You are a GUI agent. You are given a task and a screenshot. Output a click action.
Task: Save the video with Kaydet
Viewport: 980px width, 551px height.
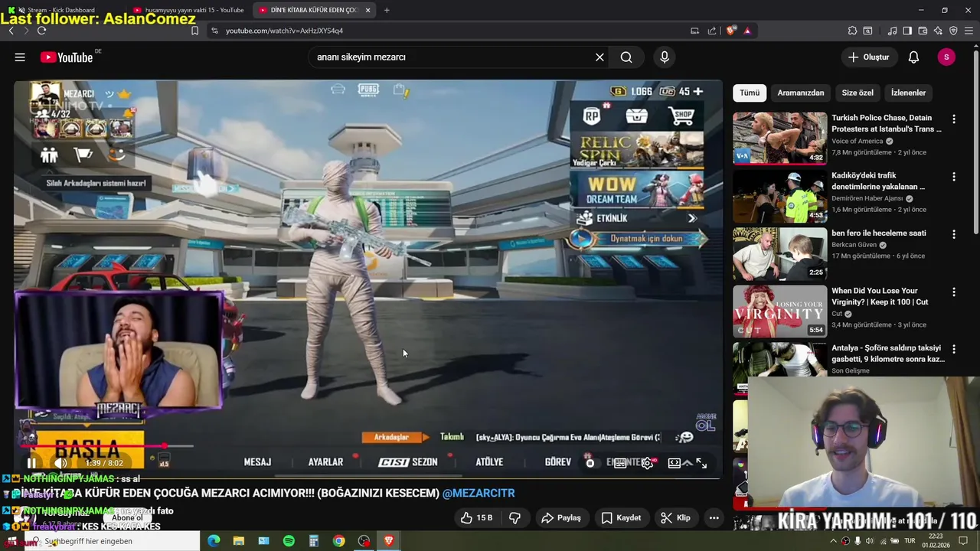621,518
